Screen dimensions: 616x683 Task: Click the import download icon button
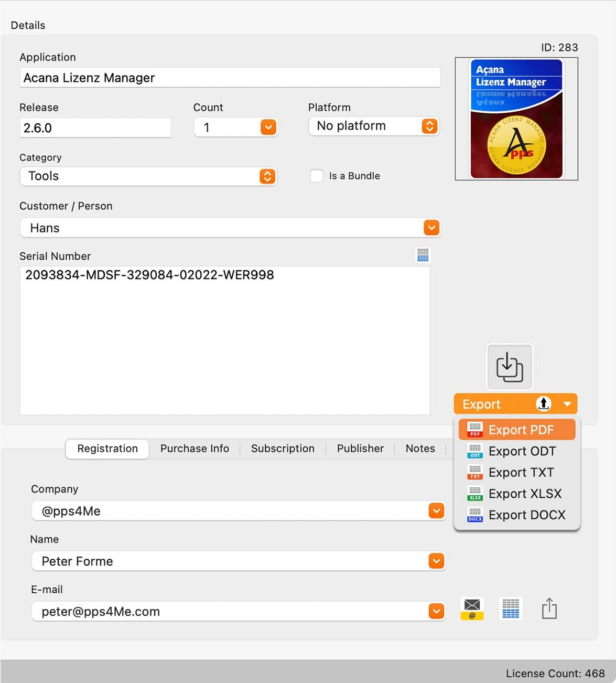tap(510, 367)
